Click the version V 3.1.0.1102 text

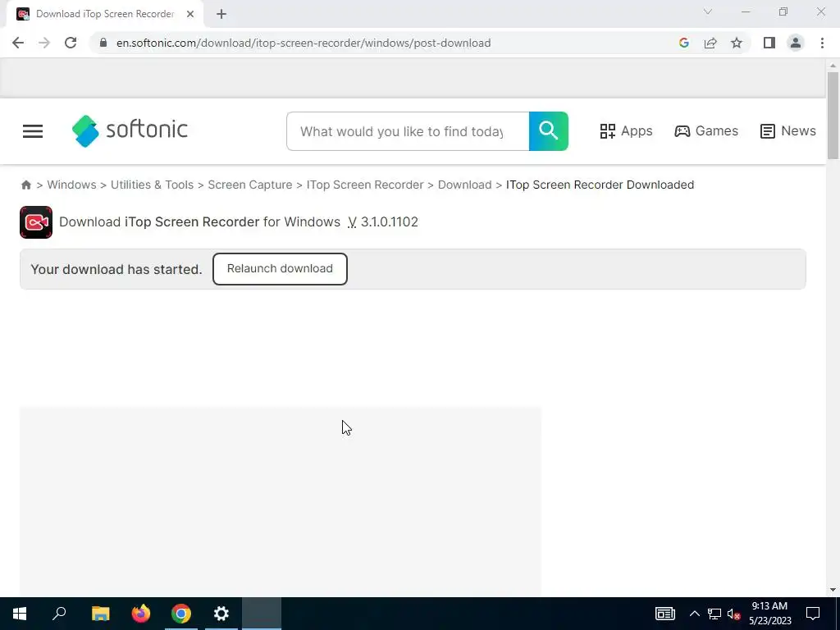coord(382,221)
